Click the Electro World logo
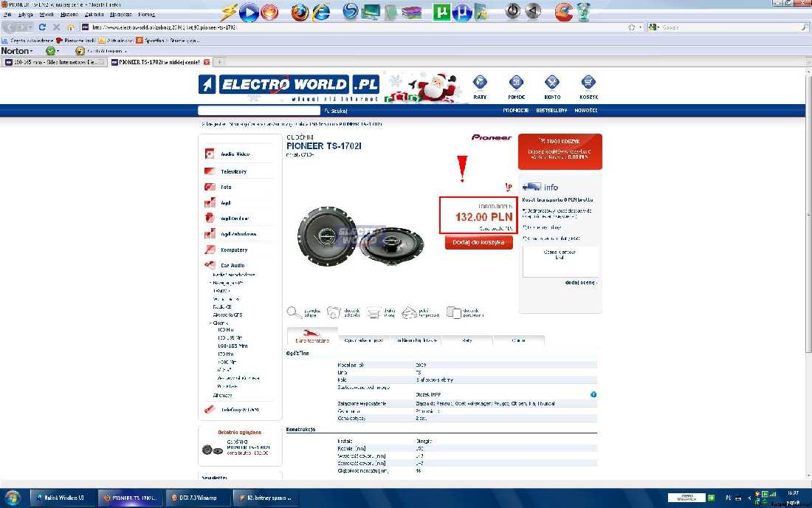The height and width of the screenshot is (508, 812). [x=289, y=86]
